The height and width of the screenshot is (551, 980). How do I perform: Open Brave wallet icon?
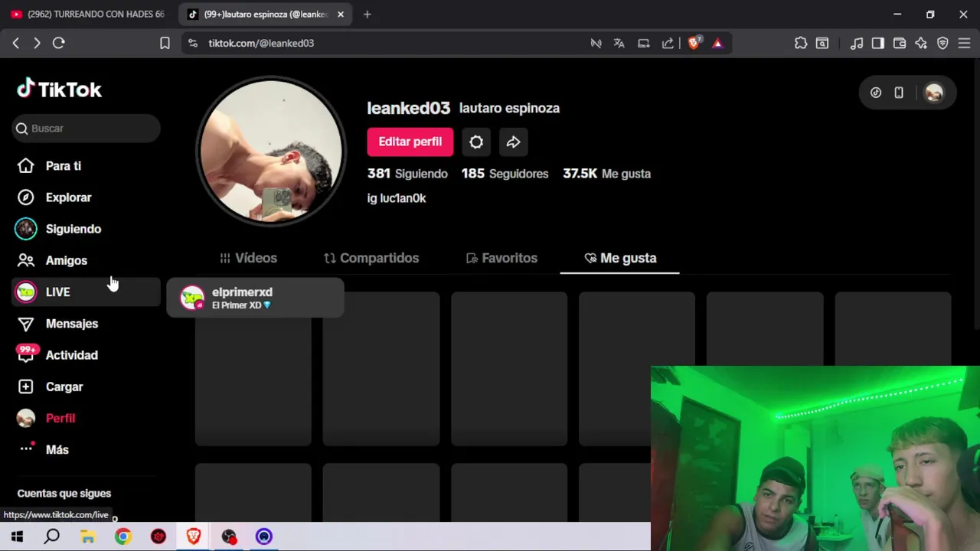[900, 43]
